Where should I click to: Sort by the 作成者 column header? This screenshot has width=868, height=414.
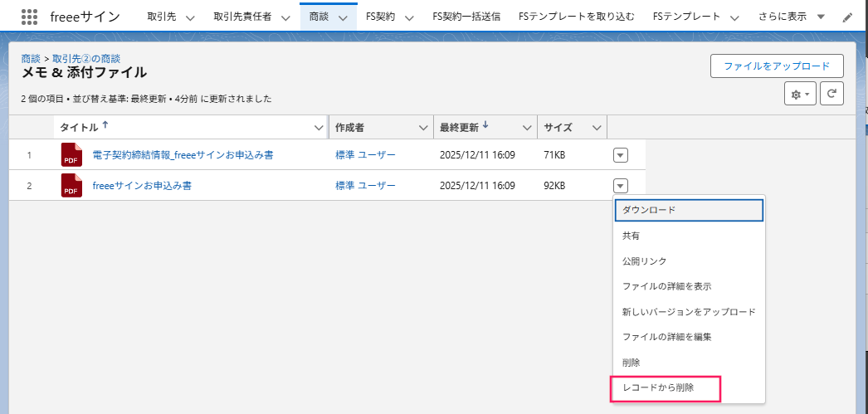(350, 128)
